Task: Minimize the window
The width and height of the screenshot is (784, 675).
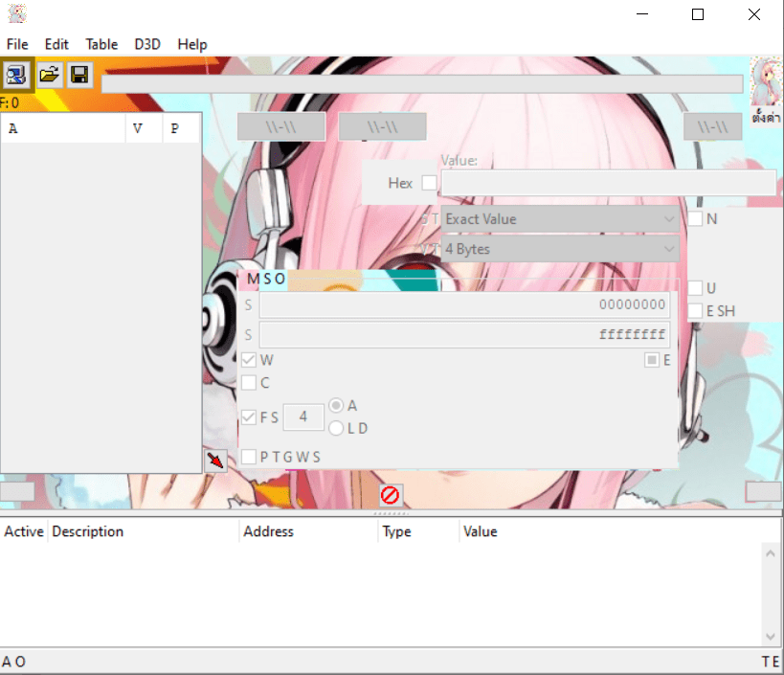Action: point(642,14)
